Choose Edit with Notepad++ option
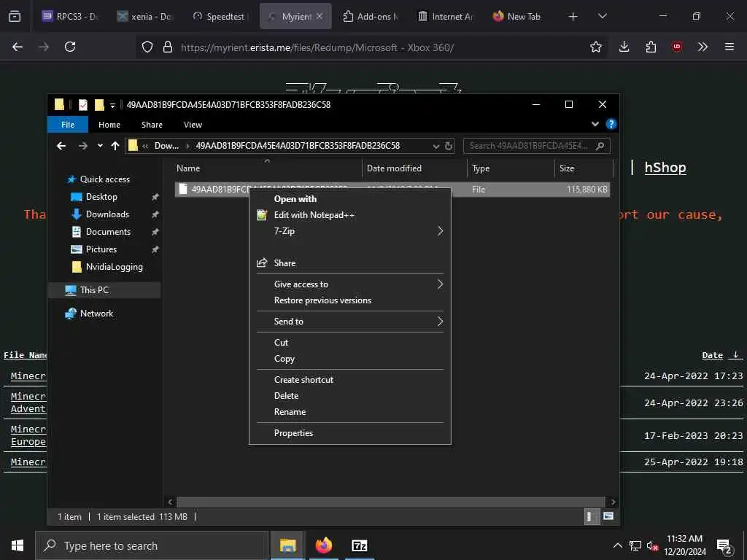Viewport: 747px width, 560px height. pyautogui.click(x=350, y=215)
